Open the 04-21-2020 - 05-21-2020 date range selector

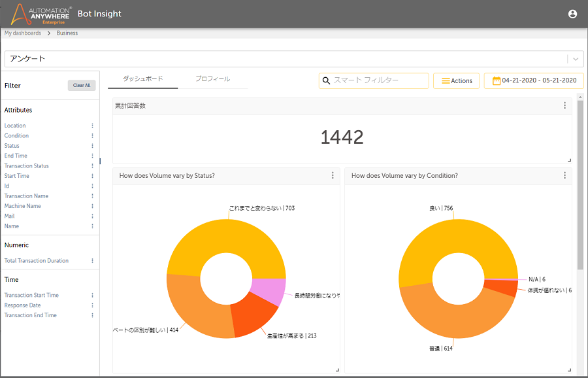pos(536,80)
